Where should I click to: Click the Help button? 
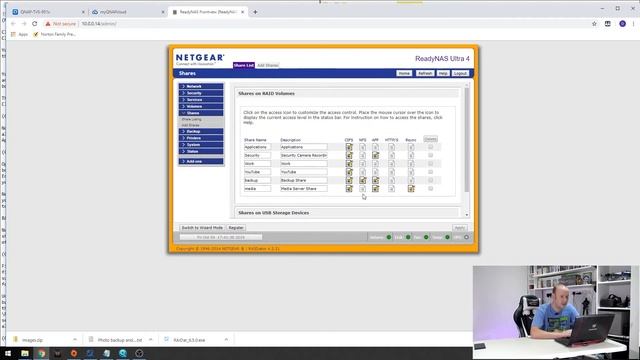pos(443,73)
